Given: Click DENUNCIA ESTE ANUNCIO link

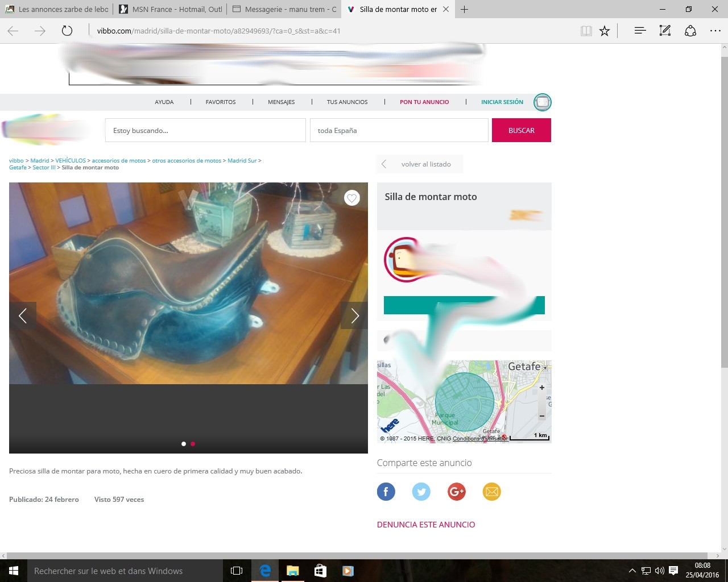Looking at the screenshot, I should tap(426, 525).
